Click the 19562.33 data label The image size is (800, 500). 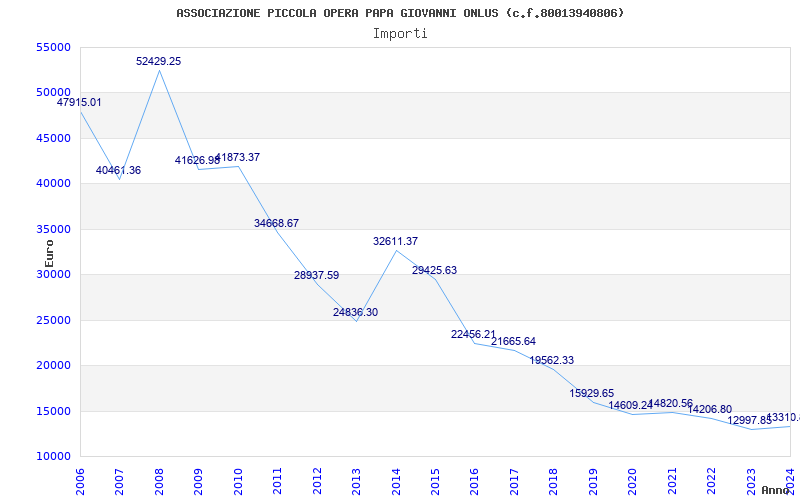[552, 360]
